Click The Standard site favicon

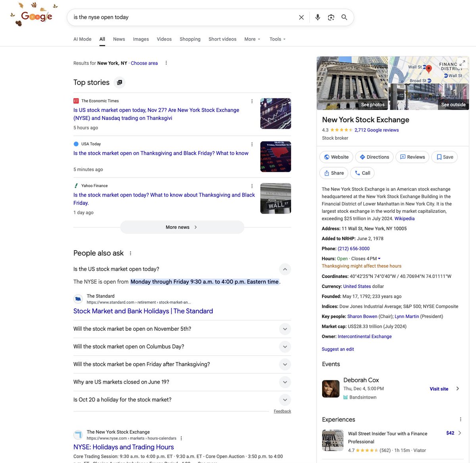click(x=78, y=299)
